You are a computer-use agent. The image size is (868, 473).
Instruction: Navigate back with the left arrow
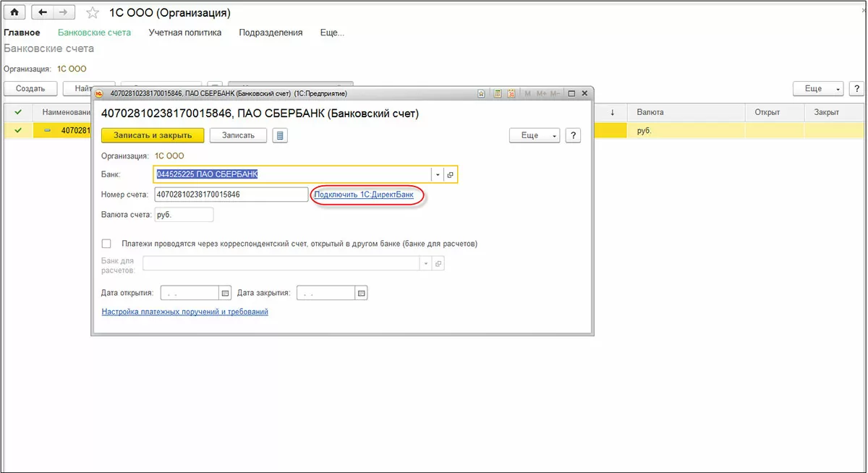click(41, 13)
